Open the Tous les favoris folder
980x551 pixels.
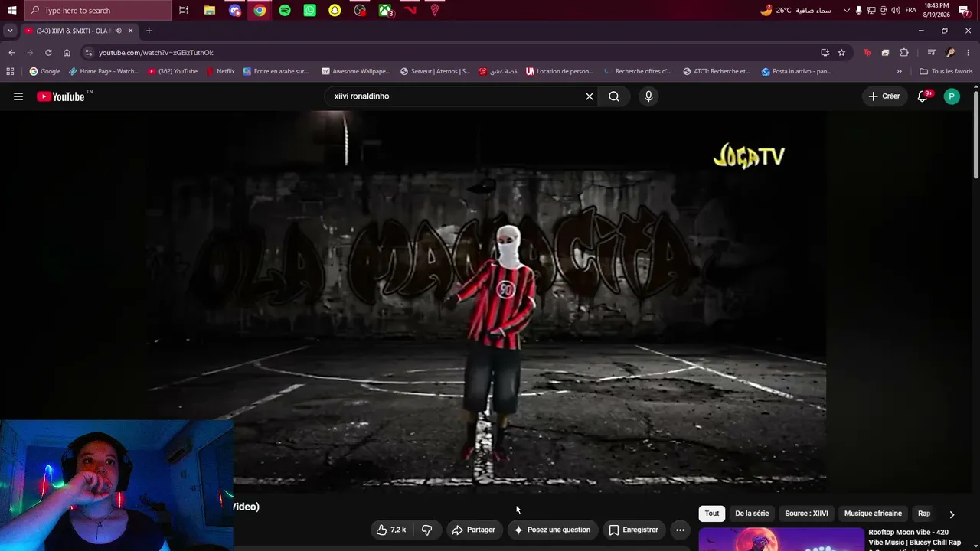[946, 71]
